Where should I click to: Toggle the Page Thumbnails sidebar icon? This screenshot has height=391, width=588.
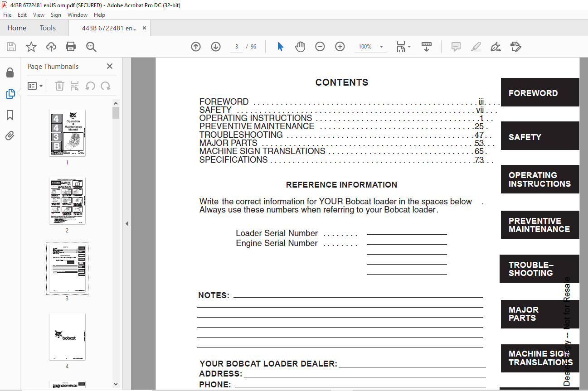(10, 94)
